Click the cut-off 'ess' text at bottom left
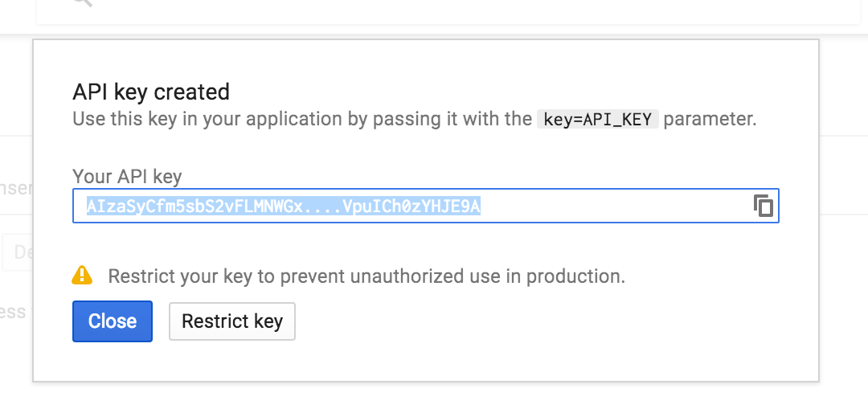The image size is (868, 413). (x=14, y=313)
